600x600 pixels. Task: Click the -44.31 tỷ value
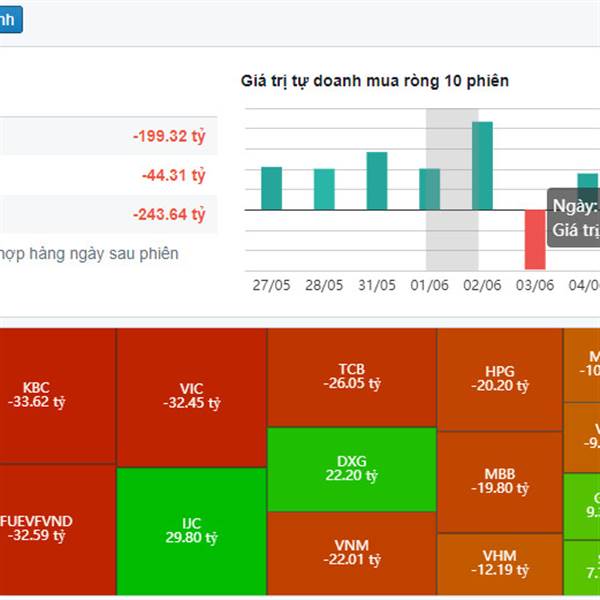pos(174,175)
